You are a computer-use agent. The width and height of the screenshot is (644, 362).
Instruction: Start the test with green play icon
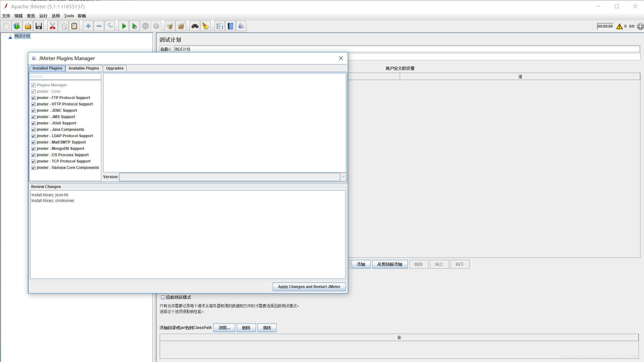pos(124,26)
